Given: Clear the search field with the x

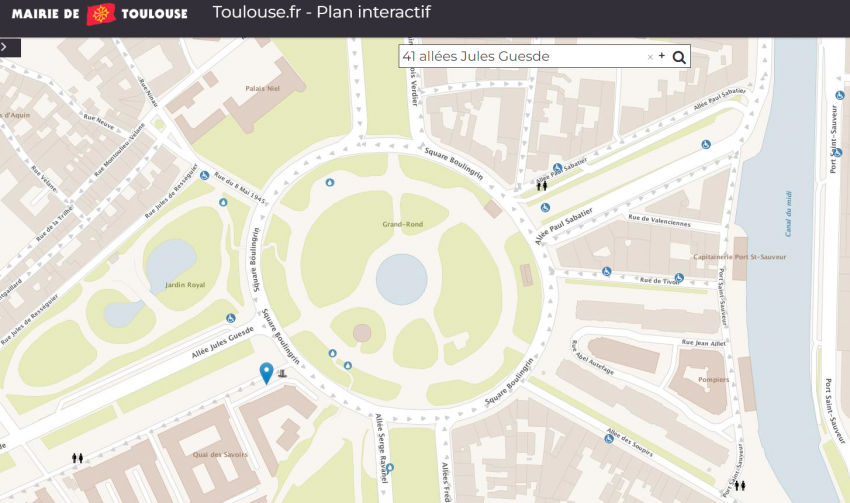Looking at the screenshot, I should point(650,57).
